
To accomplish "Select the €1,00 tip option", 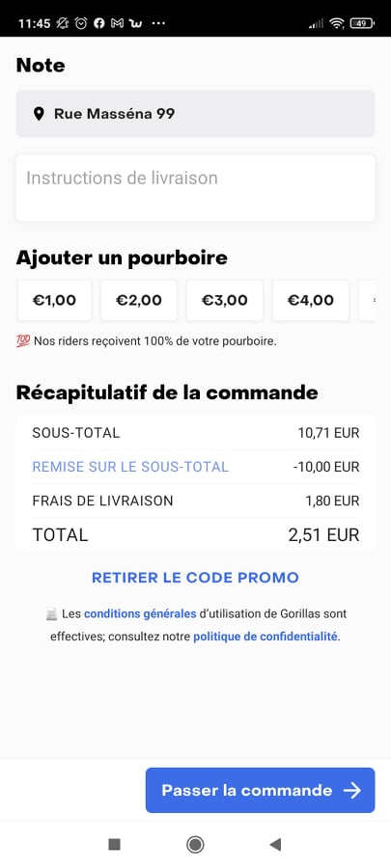I will (x=54, y=301).
